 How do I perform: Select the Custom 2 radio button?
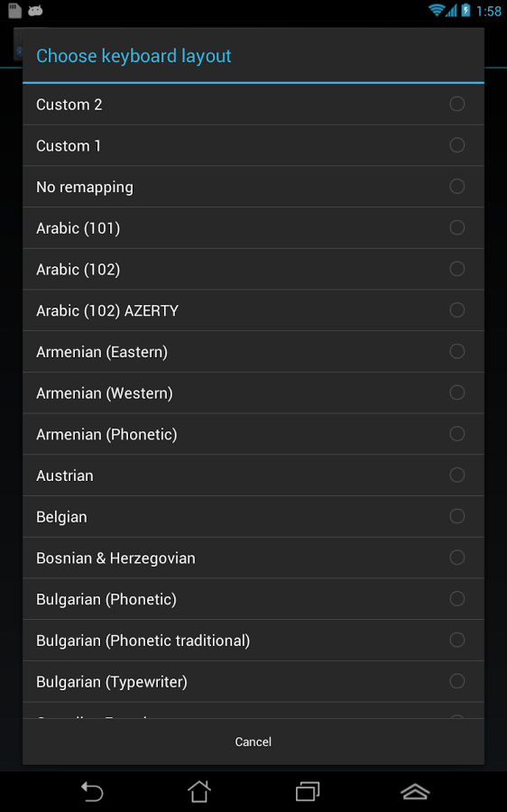pyautogui.click(x=456, y=104)
